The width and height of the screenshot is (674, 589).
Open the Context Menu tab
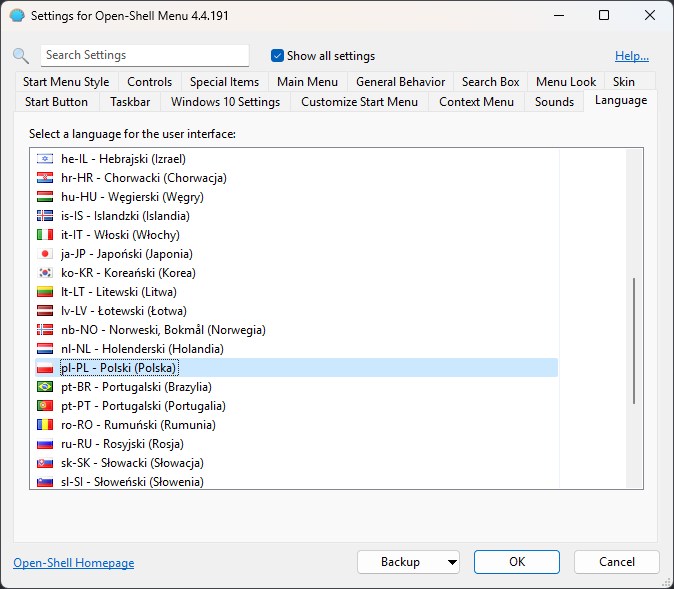click(476, 102)
